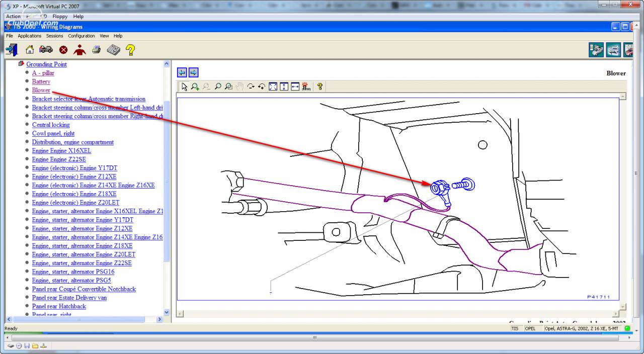Click the network icon in VPC status bar
The width and height of the screenshot is (644, 354).
click(x=43, y=346)
